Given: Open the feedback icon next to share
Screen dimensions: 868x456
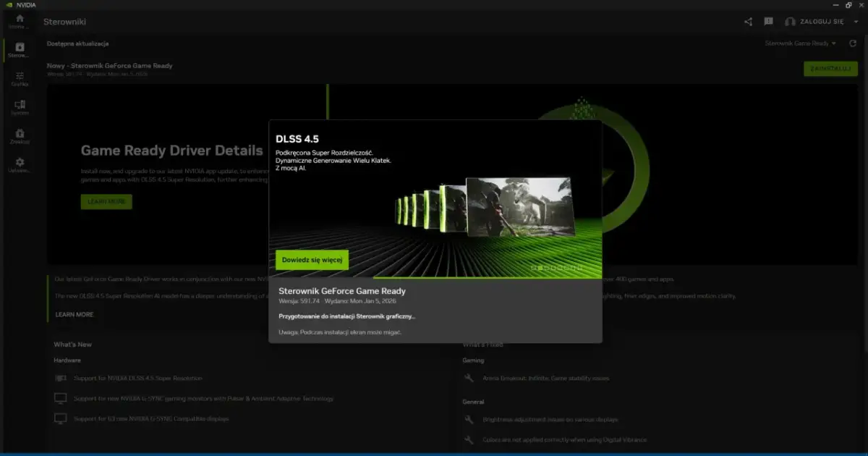Looking at the screenshot, I should point(767,22).
